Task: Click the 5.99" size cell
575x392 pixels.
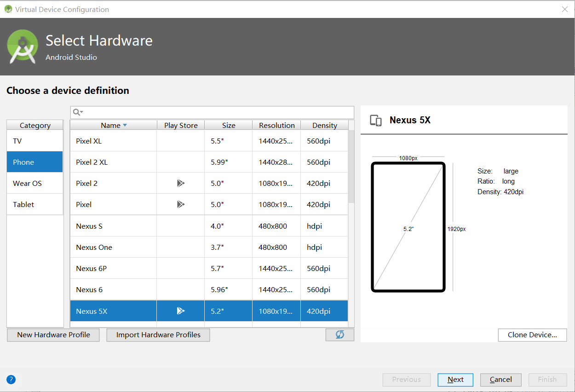Action: tap(229, 162)
